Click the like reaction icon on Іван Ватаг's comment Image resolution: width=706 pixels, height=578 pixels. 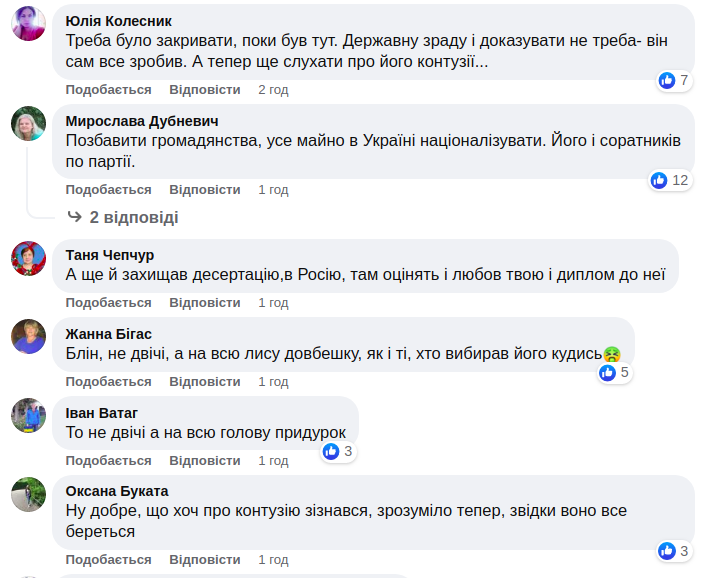tap(331, 452)
